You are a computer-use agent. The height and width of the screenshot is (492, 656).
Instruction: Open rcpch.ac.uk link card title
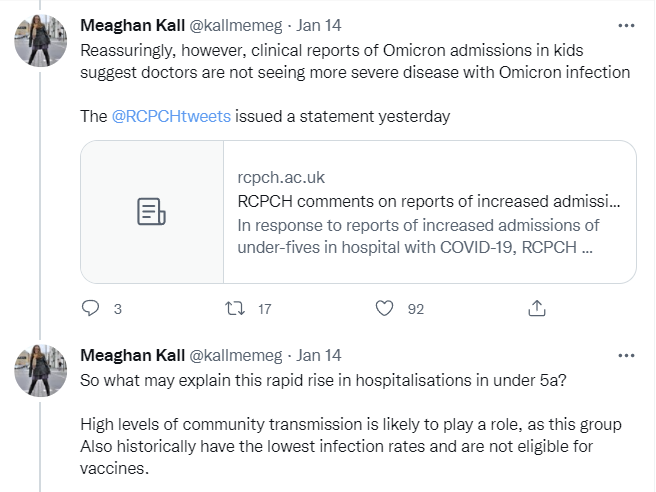(x=429, y=199)
